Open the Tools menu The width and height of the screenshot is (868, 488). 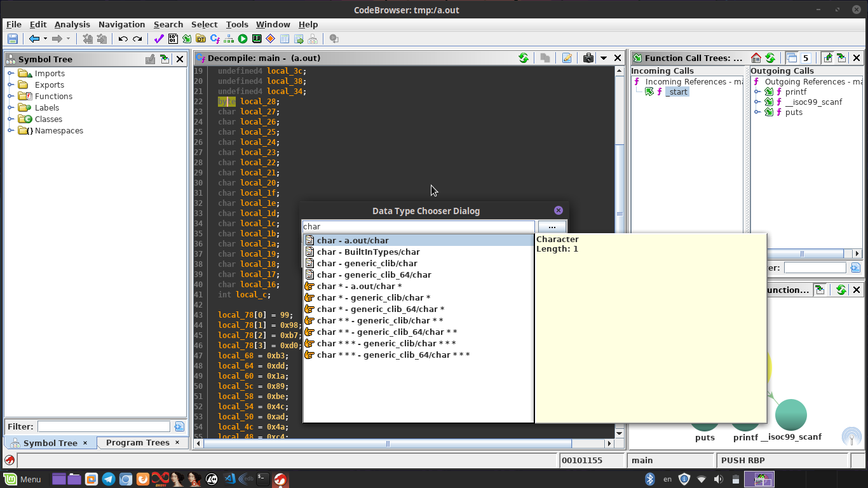point(237,24)
